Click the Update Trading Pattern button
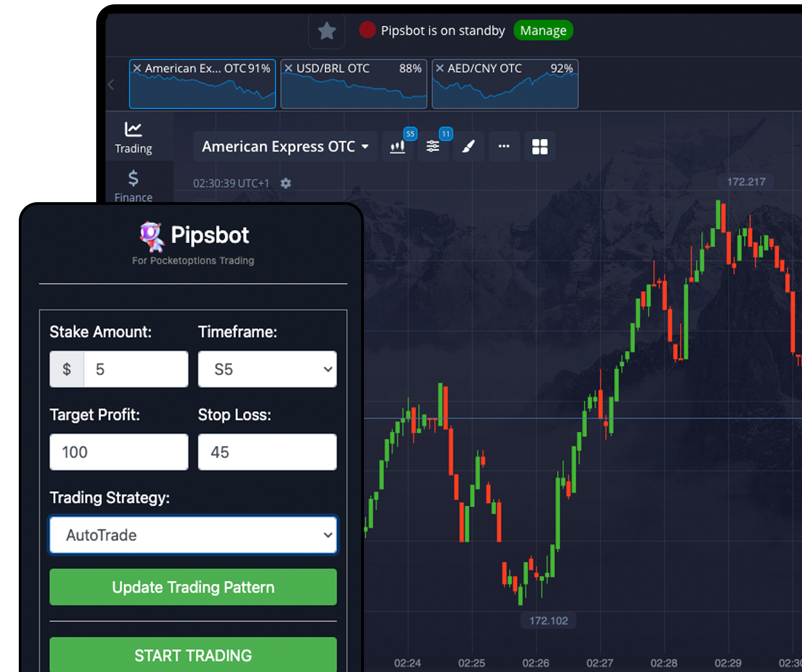Screen dimensions: 802x672 [x=193, y=587]
